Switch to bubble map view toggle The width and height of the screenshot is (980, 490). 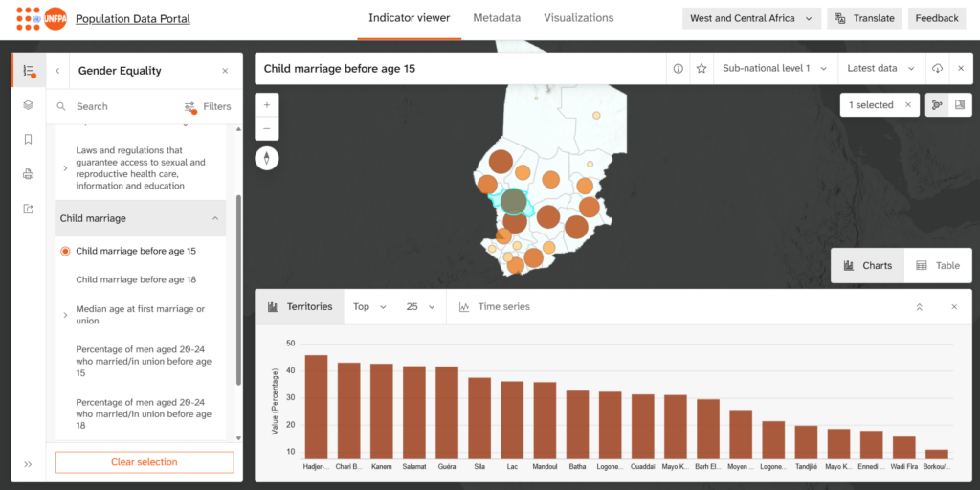pyautogui.click(x=937, y=105)
